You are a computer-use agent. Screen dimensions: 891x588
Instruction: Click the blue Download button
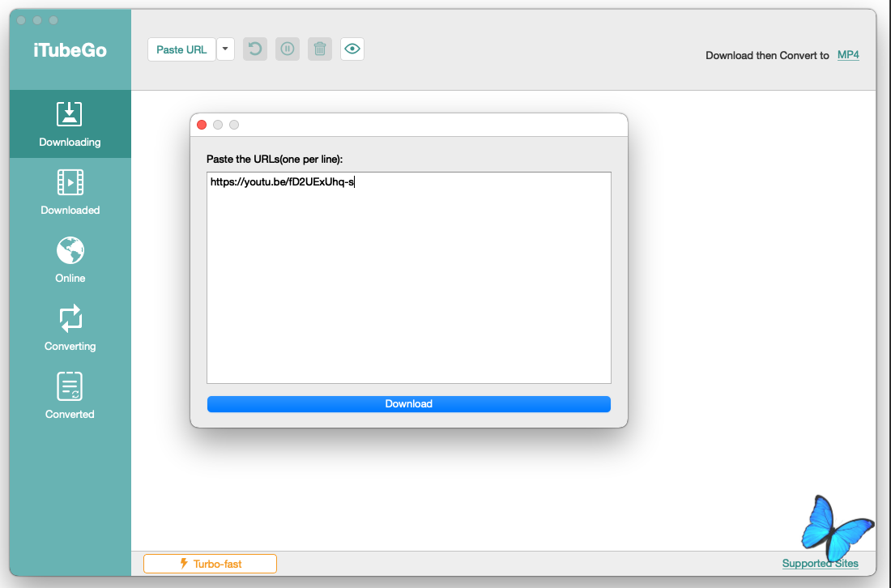[409, 404]
